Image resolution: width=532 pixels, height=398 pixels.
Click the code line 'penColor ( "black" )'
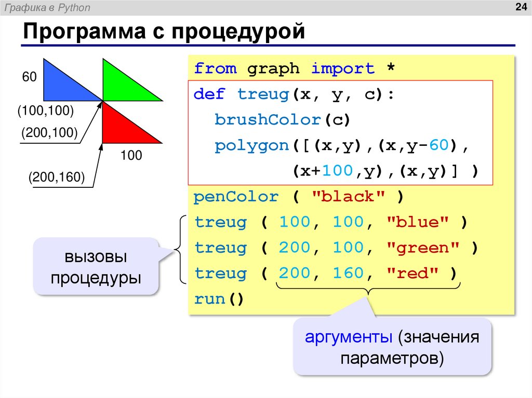(x=298, y=197)
